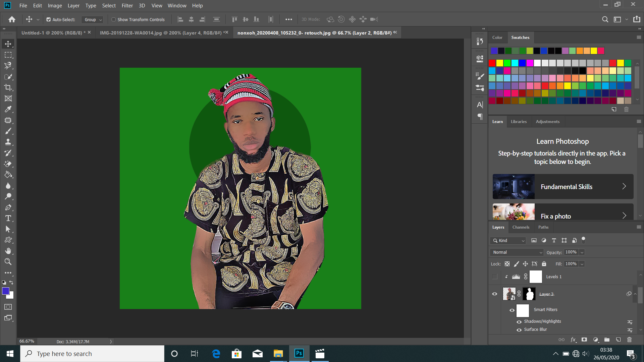Select the History Brush tool

(x=8, y=153)
